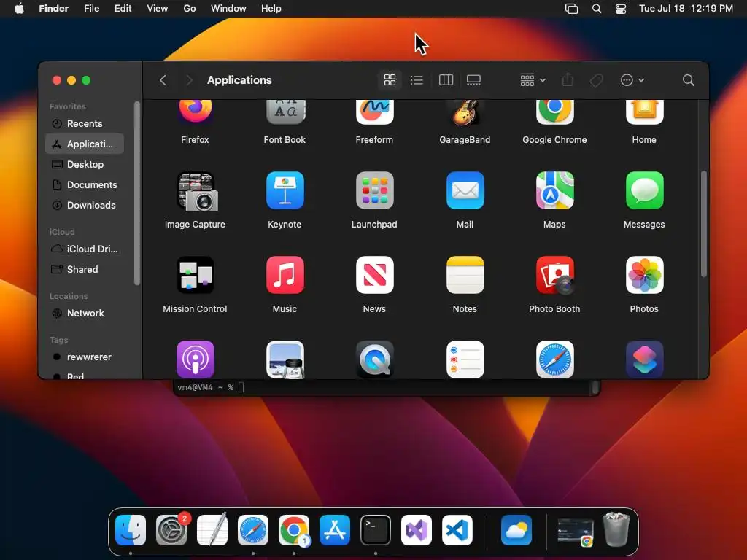Image resolution: width=747 pixels, height=560 pixels.
Task: Open Recents in sidebar
Action: click(x=85, y=123)
